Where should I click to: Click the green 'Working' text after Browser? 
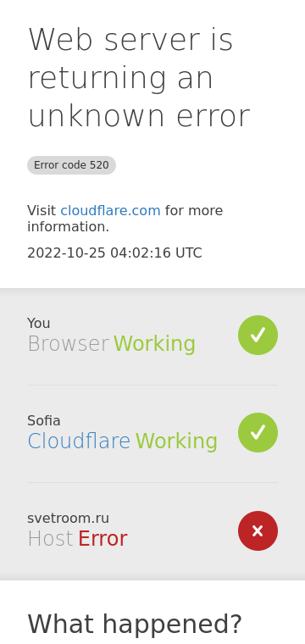(x=154, y=344)
